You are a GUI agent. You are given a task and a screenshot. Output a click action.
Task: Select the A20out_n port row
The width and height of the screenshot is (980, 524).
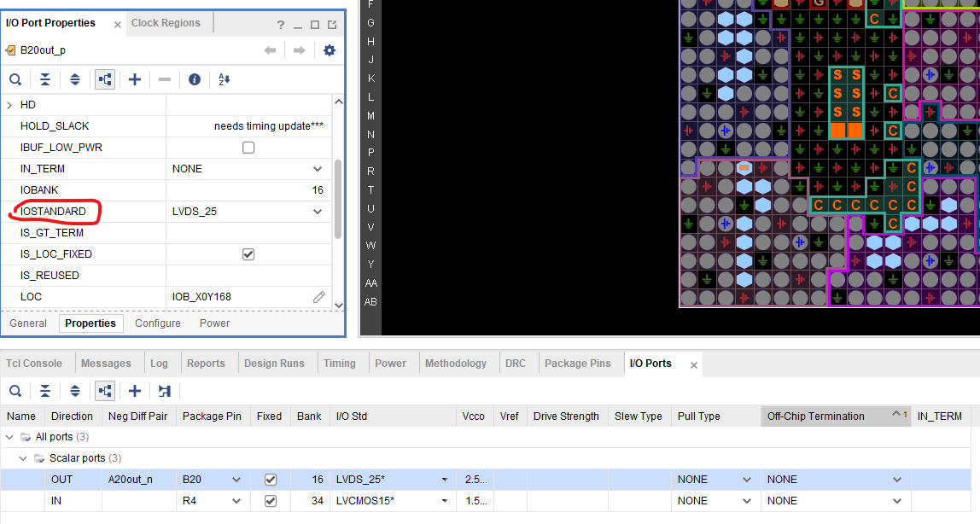click(486, 480)
